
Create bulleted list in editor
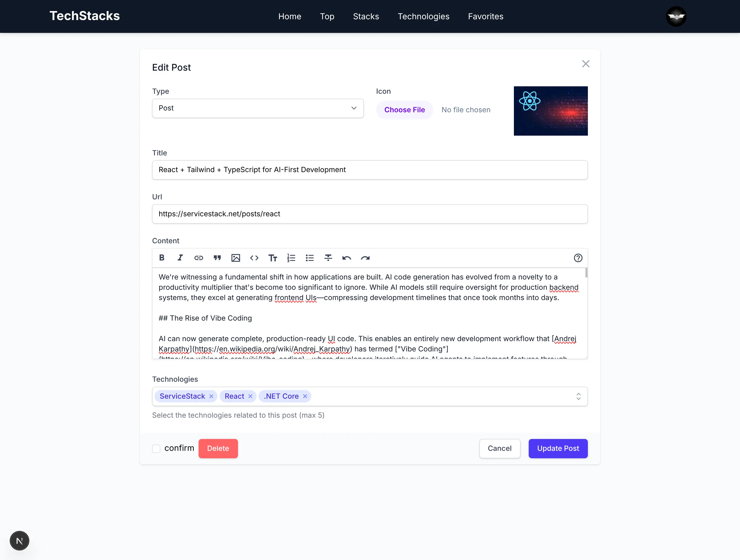tap(310, 258)
